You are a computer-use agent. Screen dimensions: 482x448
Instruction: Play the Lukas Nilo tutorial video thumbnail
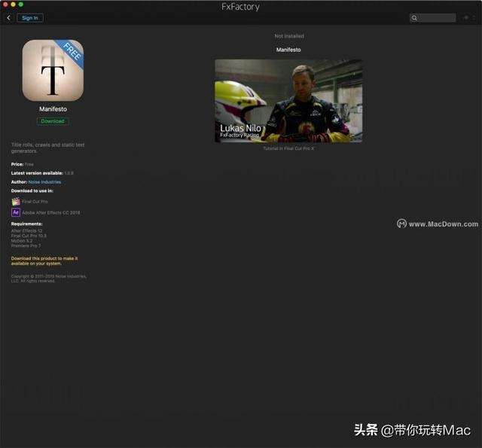tap(288, 101)
